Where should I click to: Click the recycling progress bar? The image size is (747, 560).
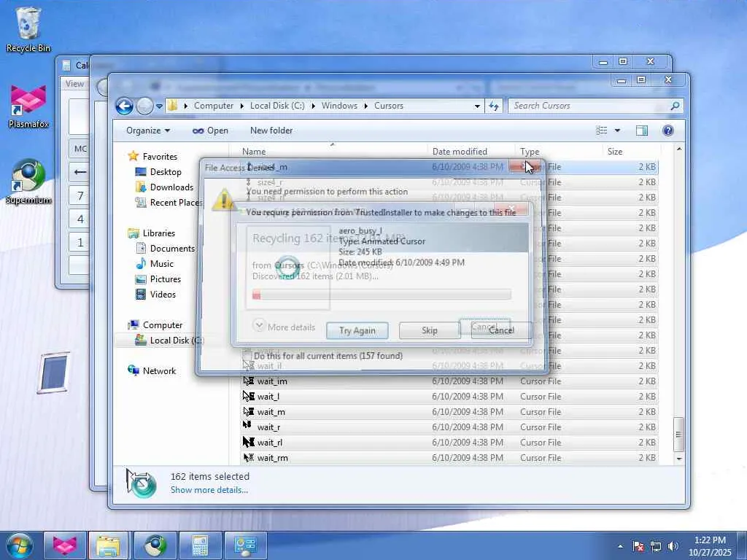pos(382,295)
